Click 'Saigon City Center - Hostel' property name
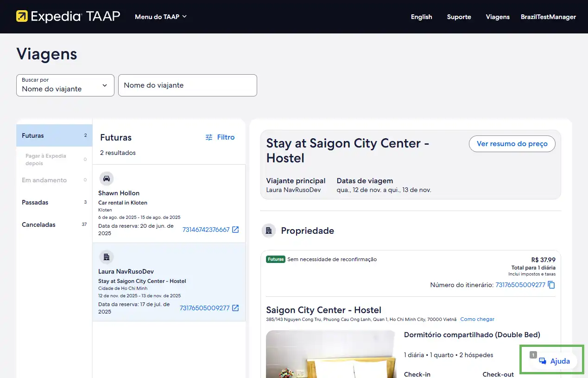 coord(323,310)
